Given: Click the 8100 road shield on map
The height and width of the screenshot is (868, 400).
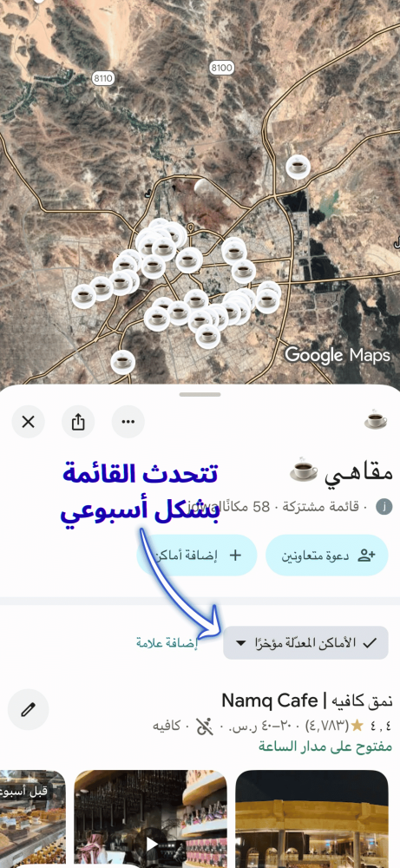Looking at the screenshot, I should click(222, 68).
